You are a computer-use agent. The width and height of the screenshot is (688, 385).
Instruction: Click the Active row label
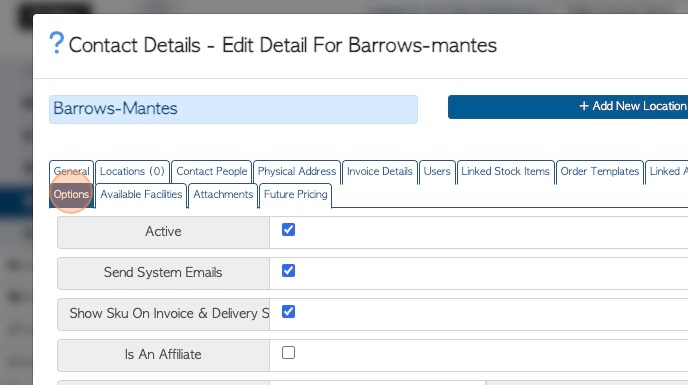pos(163,232)
